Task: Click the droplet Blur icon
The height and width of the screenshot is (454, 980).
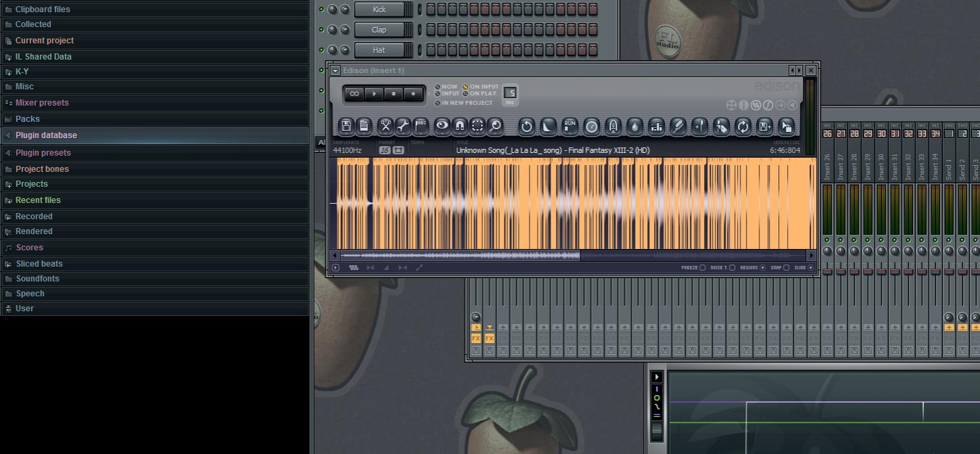Action: point(634,127)
